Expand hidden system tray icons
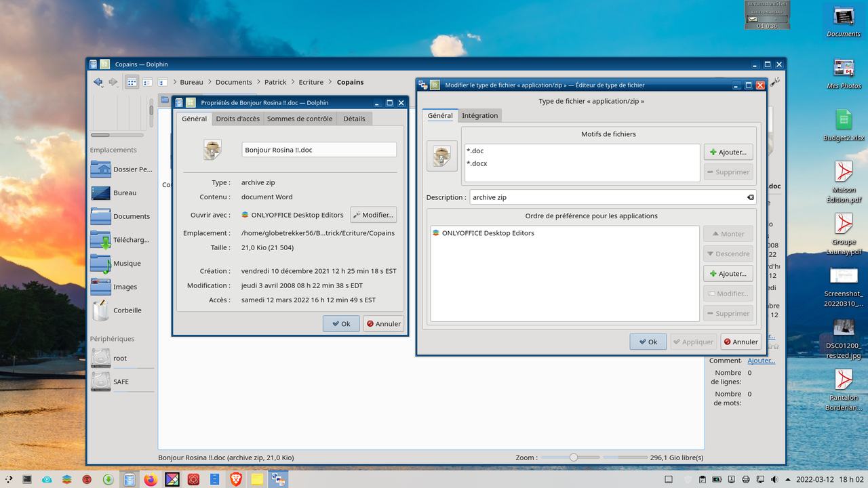868x488 pixels. (788, 479)
